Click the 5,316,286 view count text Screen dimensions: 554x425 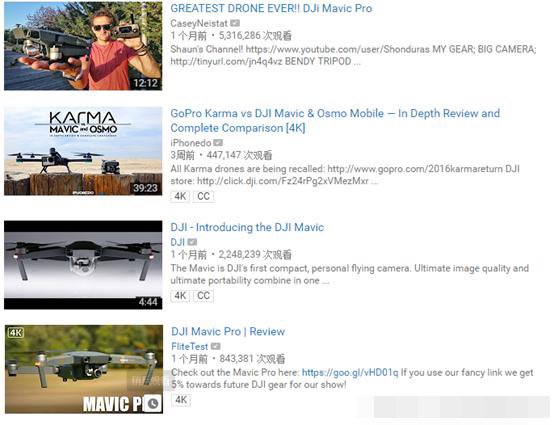[x=255, y=36]
